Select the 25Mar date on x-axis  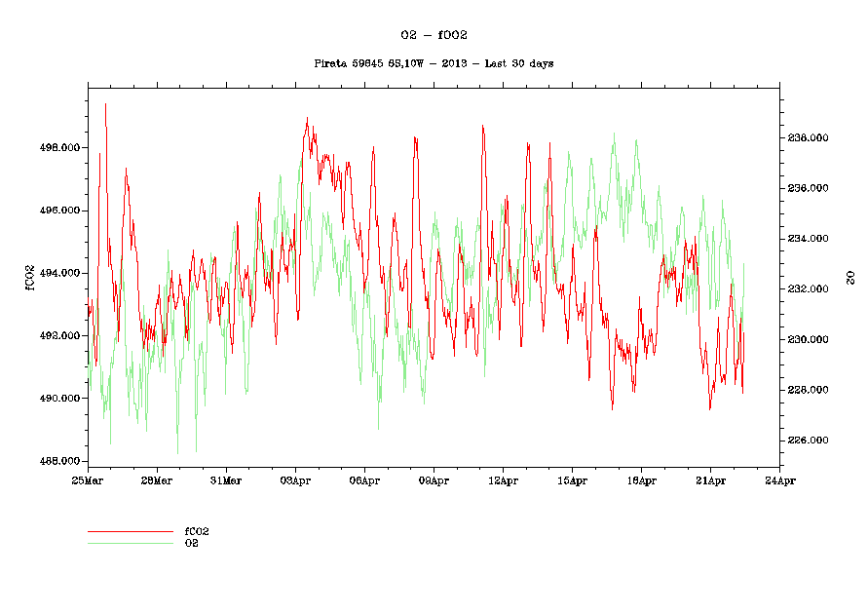click(88, 480)
